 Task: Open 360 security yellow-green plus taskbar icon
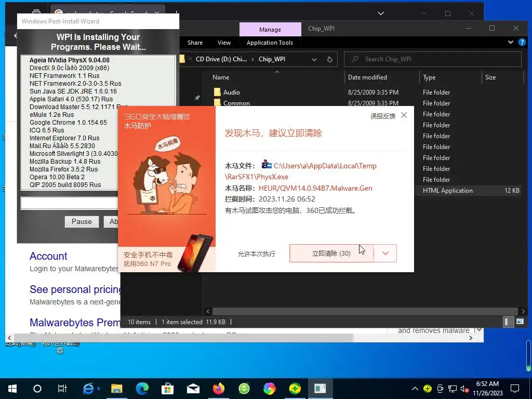[x=295, y=389]
